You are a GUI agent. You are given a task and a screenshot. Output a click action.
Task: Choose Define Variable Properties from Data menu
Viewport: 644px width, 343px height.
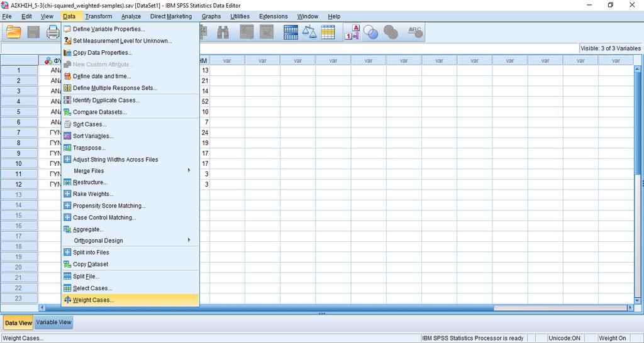(x=130, y=29)
